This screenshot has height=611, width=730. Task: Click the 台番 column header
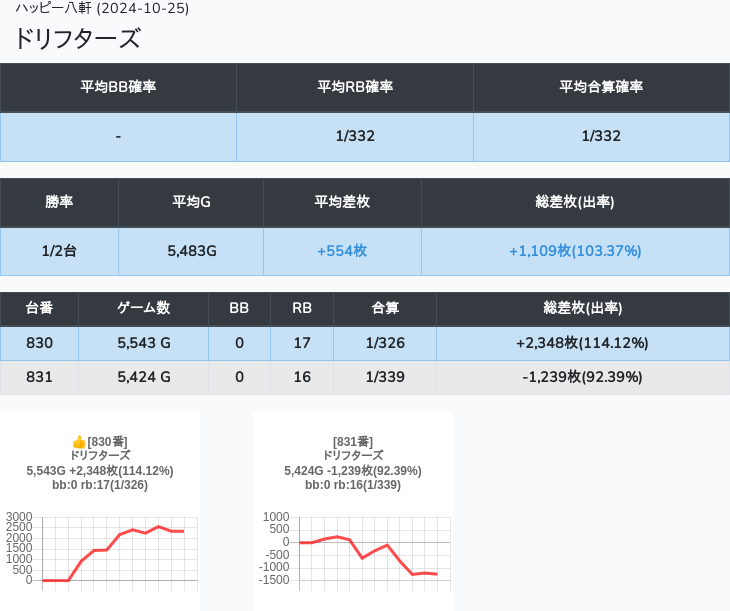pyautogui.click(x=39, y=309)
